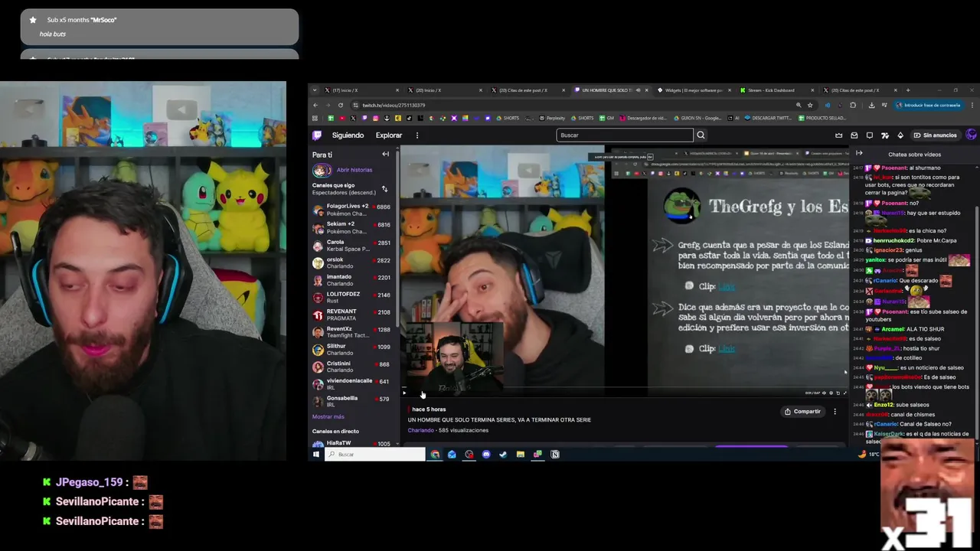Screen dimensions: 980x551
Task: Click the video play button
Action: pos(404,393)
